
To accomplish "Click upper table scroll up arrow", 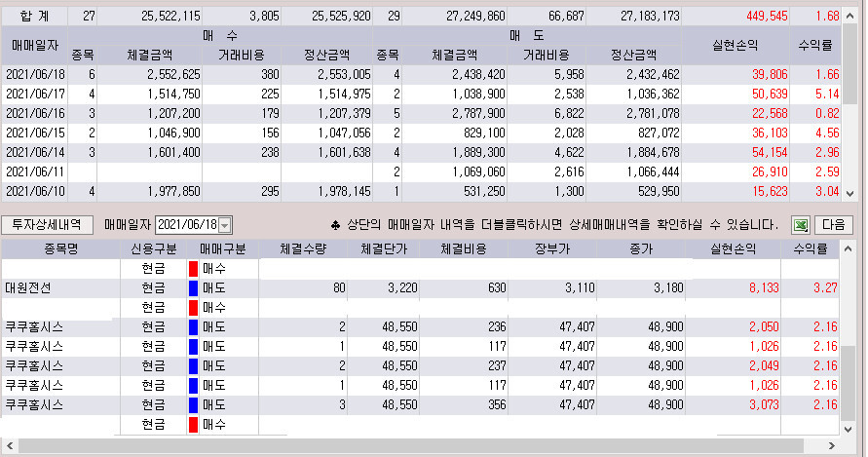I will tap(849, 16).
